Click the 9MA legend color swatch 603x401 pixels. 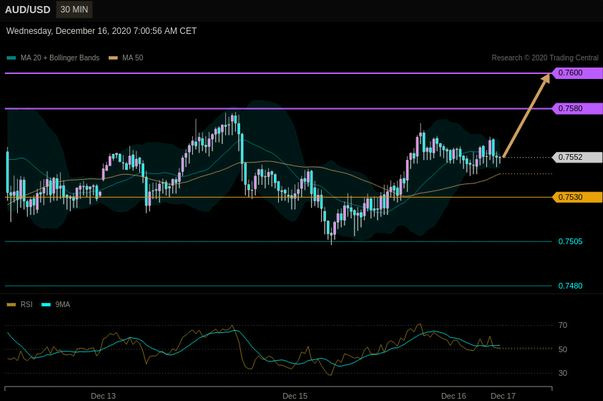[x=46, y=305]
